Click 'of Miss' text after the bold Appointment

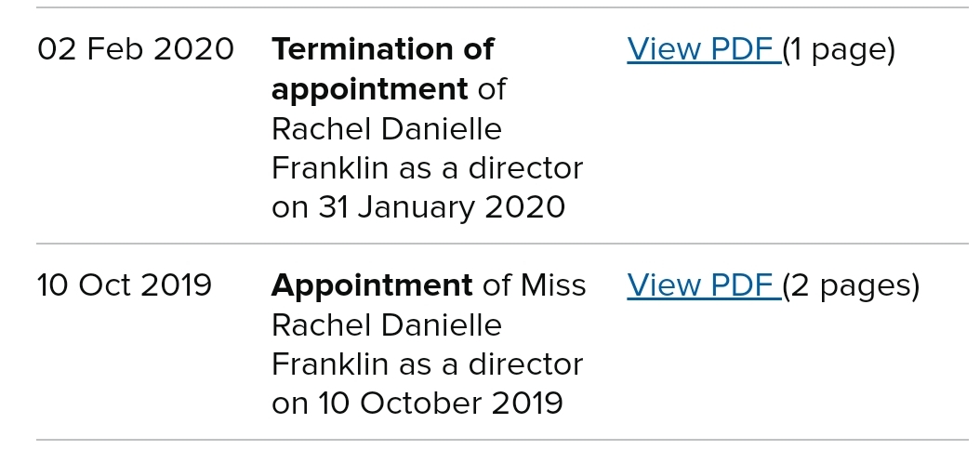tap(534, 285)
